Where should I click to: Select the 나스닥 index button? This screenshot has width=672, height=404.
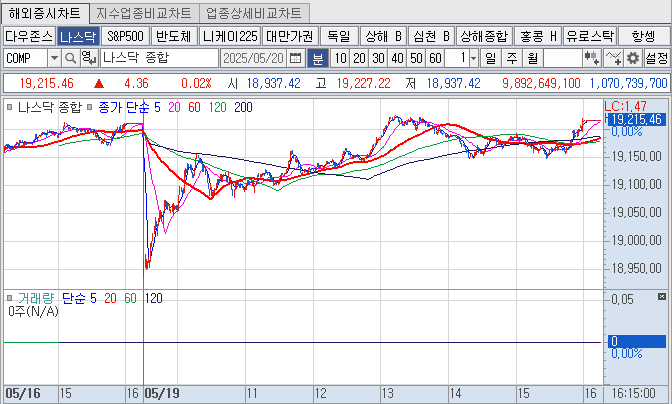coord(78,36)
